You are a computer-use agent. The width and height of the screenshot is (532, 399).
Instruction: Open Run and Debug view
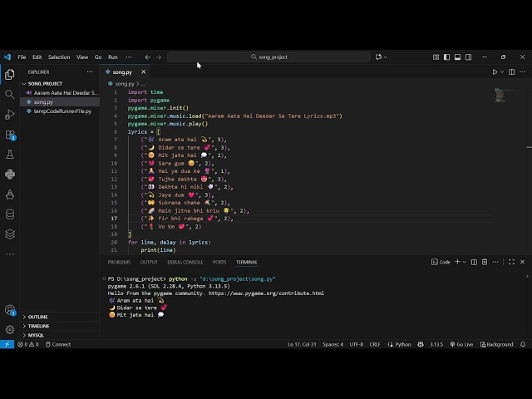tap(10, 115)
